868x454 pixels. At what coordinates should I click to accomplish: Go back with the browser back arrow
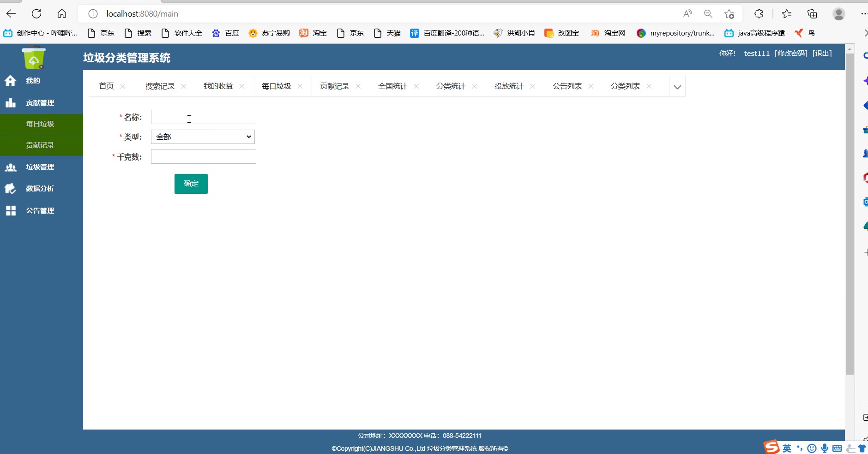[x=11, y=14]
